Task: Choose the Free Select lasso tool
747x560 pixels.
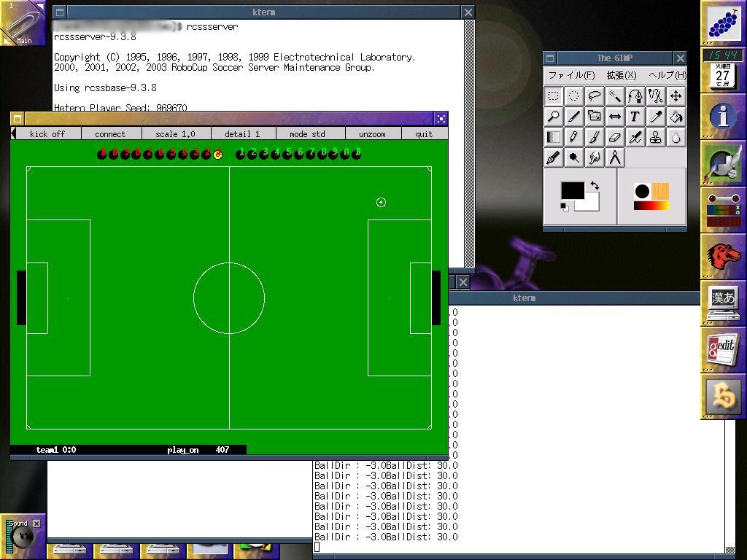Action: (594, 96)
